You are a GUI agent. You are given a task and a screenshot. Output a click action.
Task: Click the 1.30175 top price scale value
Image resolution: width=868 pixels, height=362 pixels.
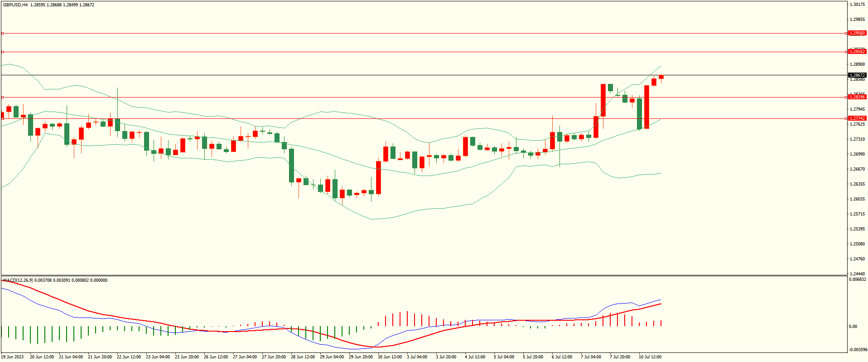(x=857, y=5)
